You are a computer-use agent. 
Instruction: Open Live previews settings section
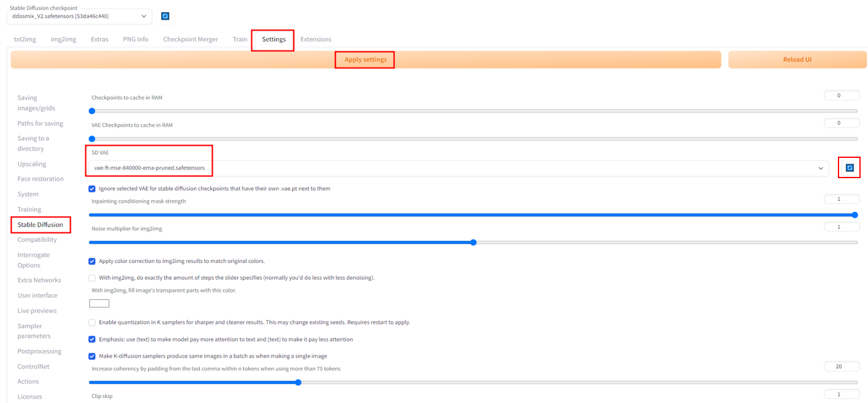37,311
